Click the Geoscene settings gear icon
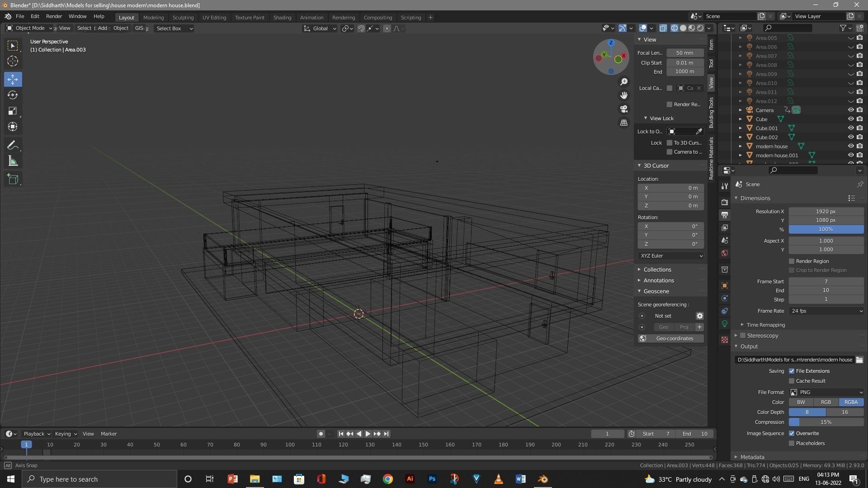868x488 pixels. [699, 316]
